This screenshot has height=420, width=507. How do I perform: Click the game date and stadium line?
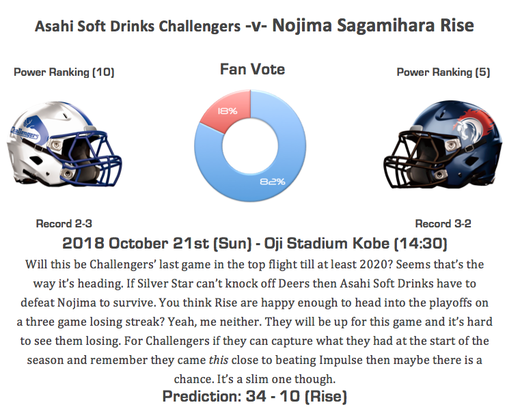tap(255, 243)
